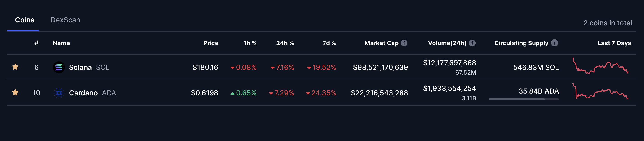
Task: Sort by the 7d % column header
Action: click(x=329, y=43)
